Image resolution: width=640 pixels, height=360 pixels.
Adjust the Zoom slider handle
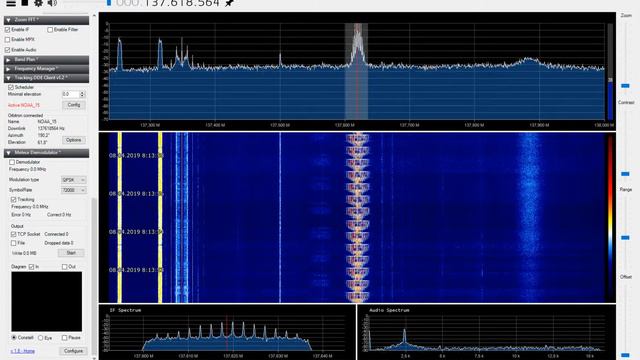coord(625,86)
